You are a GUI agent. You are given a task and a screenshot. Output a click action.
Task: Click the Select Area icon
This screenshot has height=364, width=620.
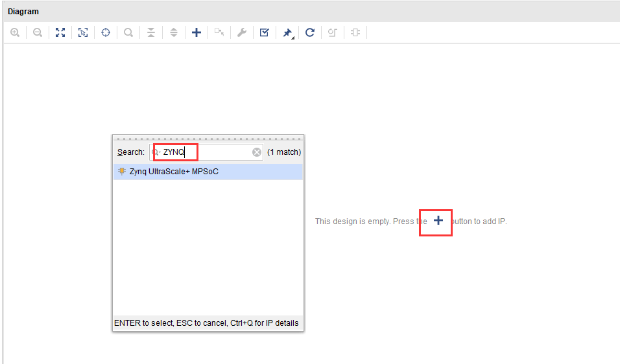[x=83, y=32]
